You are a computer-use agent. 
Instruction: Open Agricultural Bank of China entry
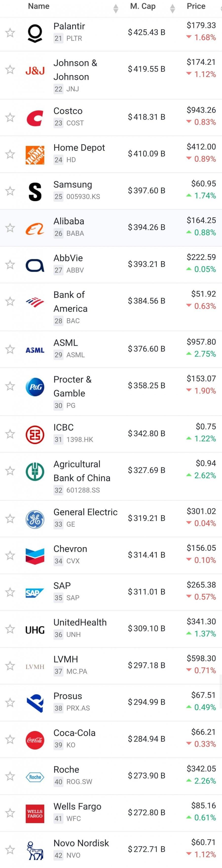pos(82,471)
